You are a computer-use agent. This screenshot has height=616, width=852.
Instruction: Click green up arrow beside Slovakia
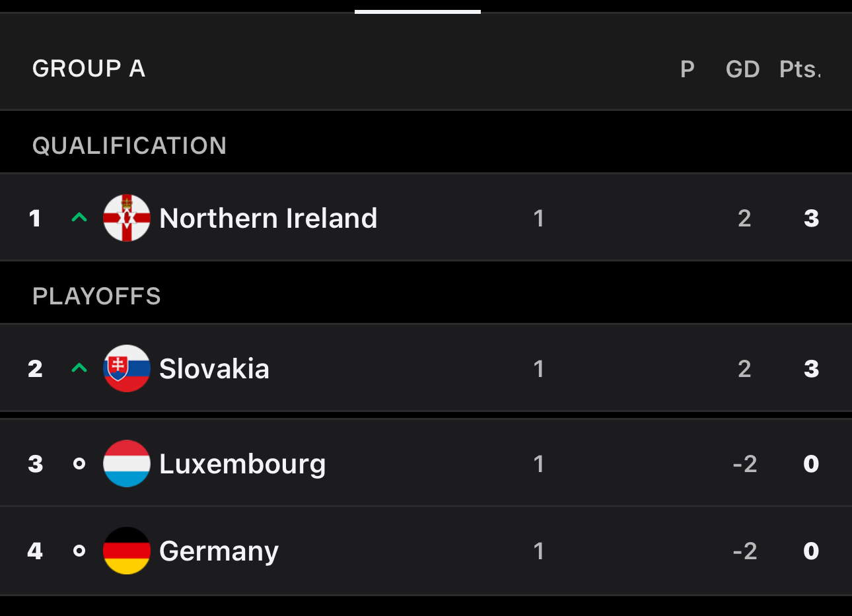point(79,368)
